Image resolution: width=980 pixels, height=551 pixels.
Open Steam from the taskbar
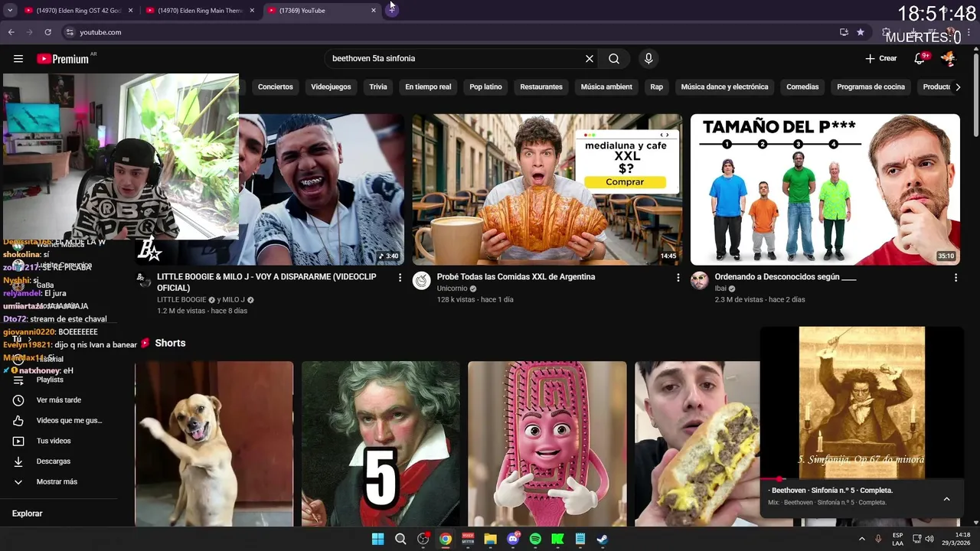603,539
